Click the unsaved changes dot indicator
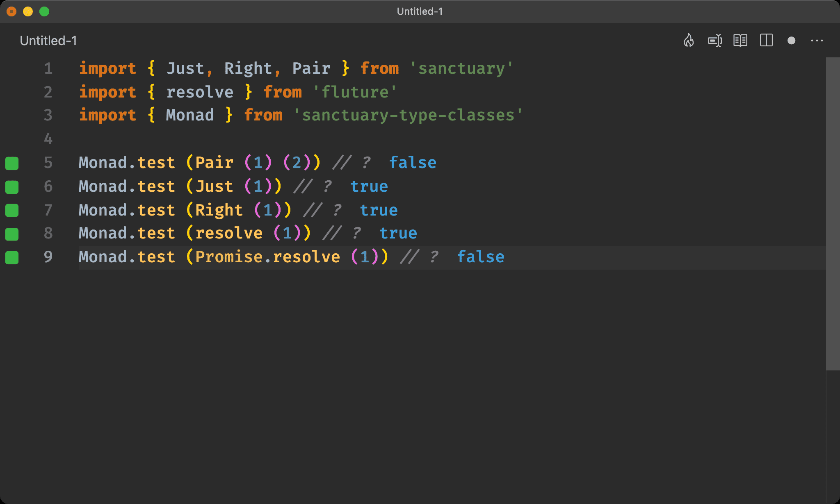The image size is (840, 504). coord(792,41)
